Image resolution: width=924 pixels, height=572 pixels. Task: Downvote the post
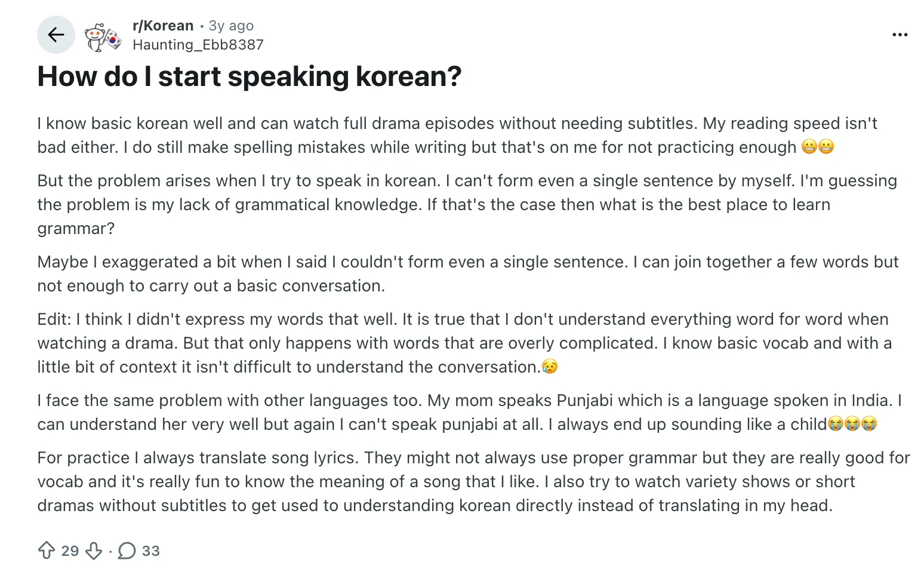pos(94,551)
